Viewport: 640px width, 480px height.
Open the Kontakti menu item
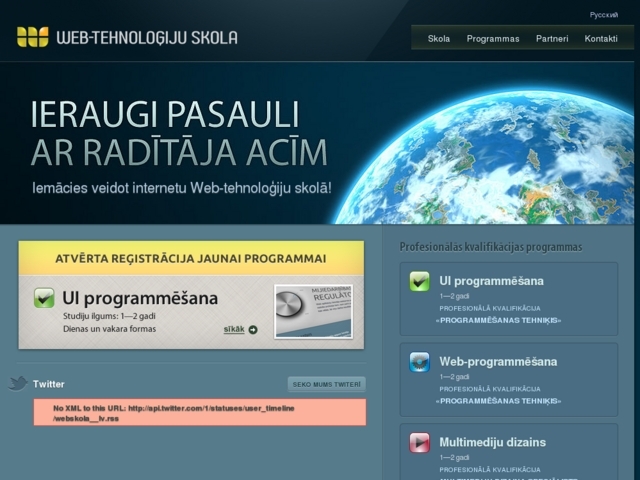pos(601,39)
